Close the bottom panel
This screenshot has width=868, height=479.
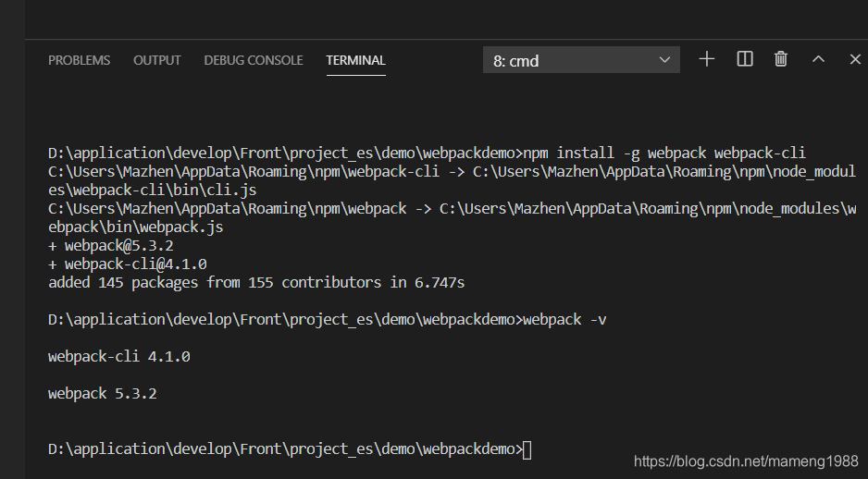tap(855, 59)
